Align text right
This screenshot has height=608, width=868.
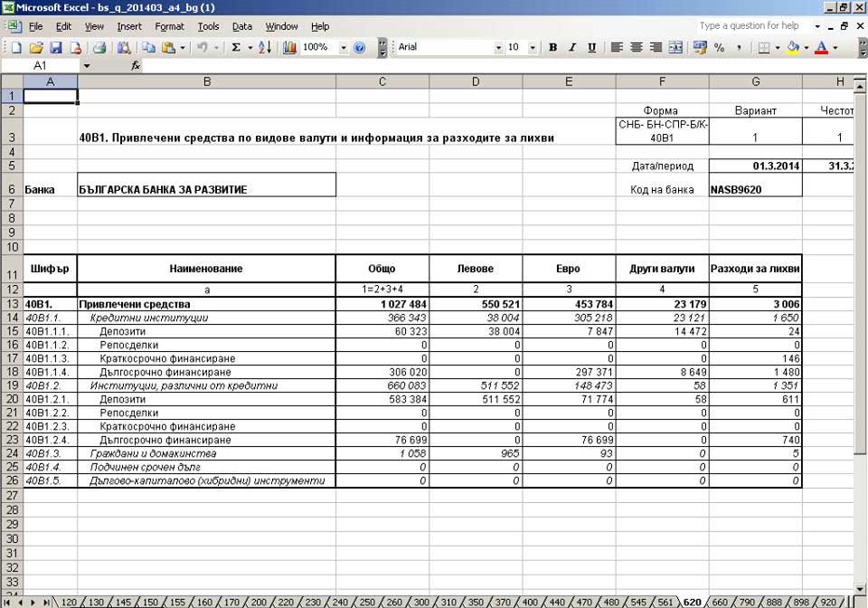click(x=656, y=48)
